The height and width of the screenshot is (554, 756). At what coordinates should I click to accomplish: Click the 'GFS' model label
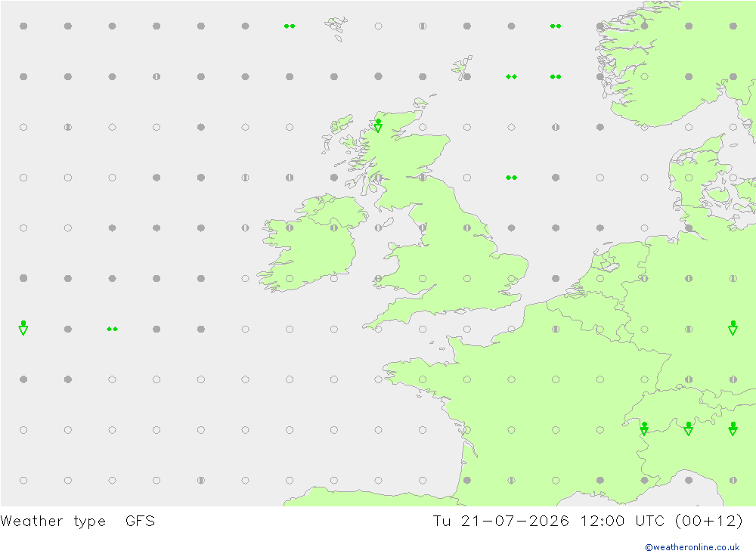[141, 522]
